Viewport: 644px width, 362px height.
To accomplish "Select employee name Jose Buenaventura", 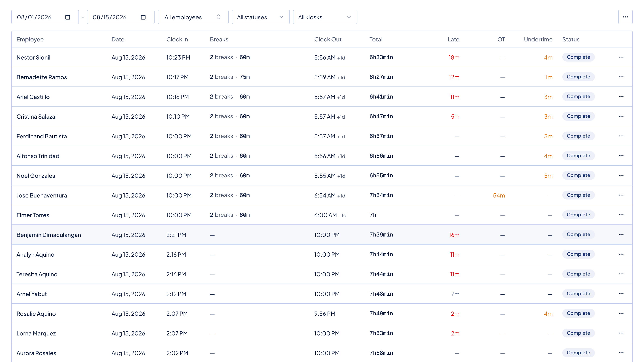I will coord(41,195).
